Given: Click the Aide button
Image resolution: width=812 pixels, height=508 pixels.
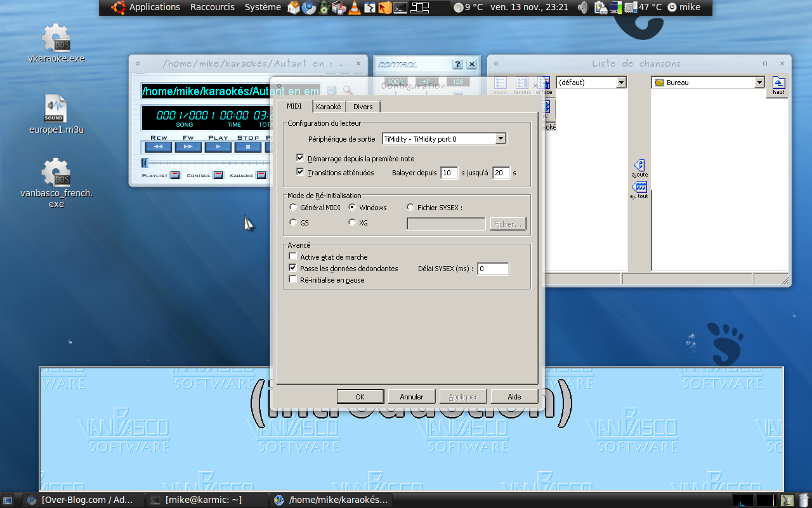Looking at the screenshot, I should (514, 396).
